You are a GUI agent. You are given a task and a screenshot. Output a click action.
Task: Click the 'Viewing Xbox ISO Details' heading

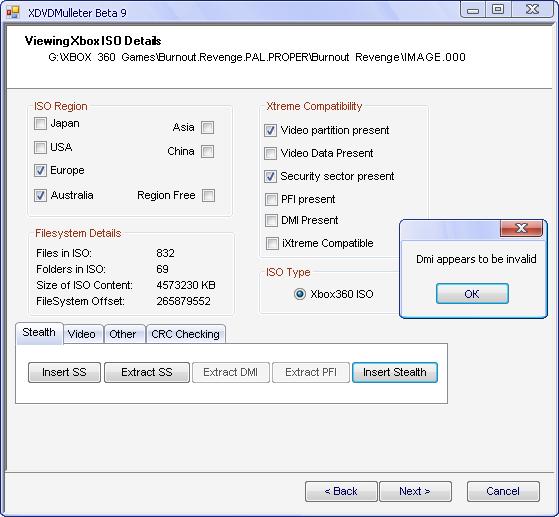(93, 41)
